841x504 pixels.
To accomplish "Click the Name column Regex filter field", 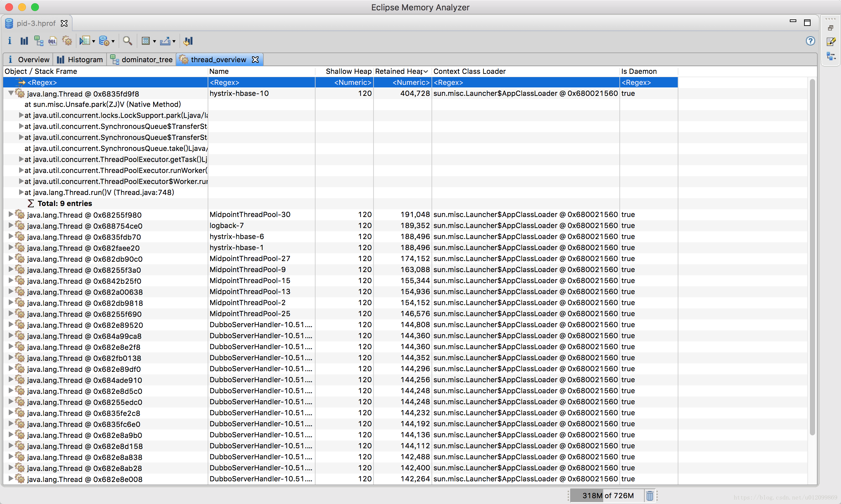I will point(261,83).
